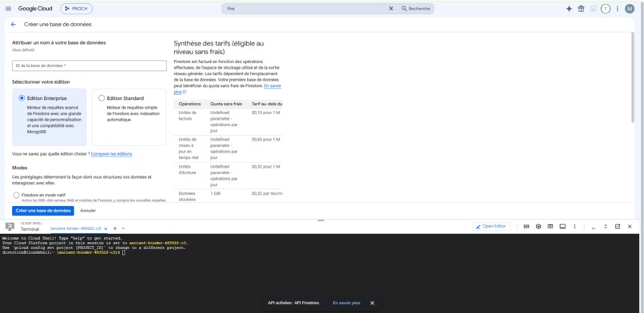Click the Unités d'écriture row label
This screenshot has width=644, height=313.
tap(187, 169)
